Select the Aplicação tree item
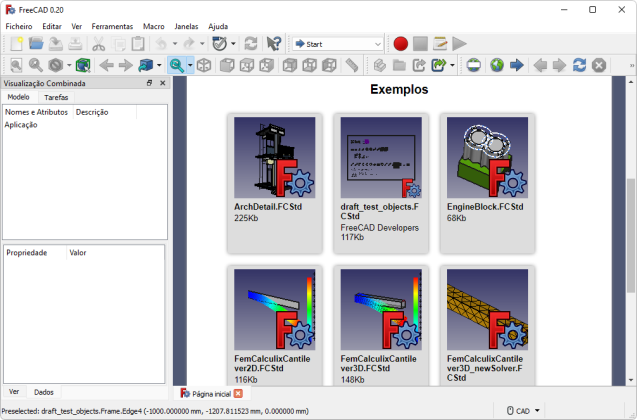The height and width of the screenshot is (420, 637). [21, 125]
